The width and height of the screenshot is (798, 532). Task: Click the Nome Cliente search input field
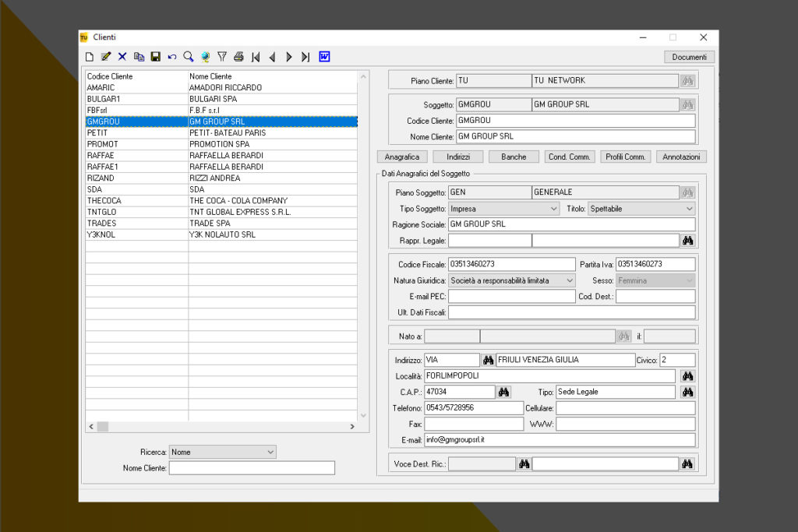click(252, 468)
